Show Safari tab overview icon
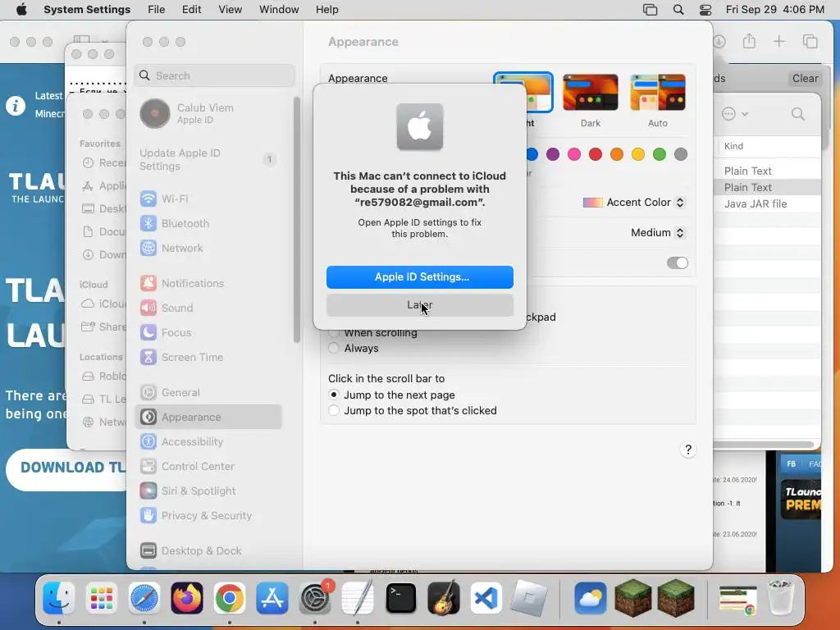Viewport: 840px width, 630px height. click(810, 41)
